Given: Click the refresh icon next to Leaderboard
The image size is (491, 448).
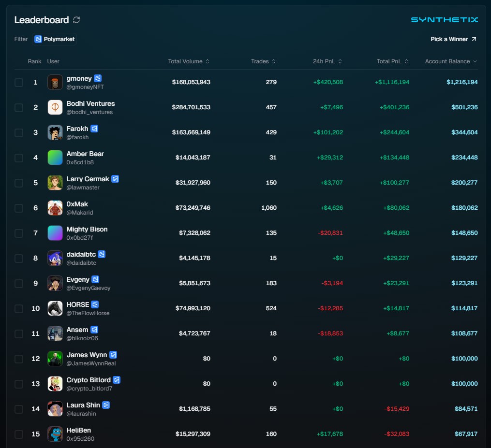Looking at the screenshot, I should 76,20.
